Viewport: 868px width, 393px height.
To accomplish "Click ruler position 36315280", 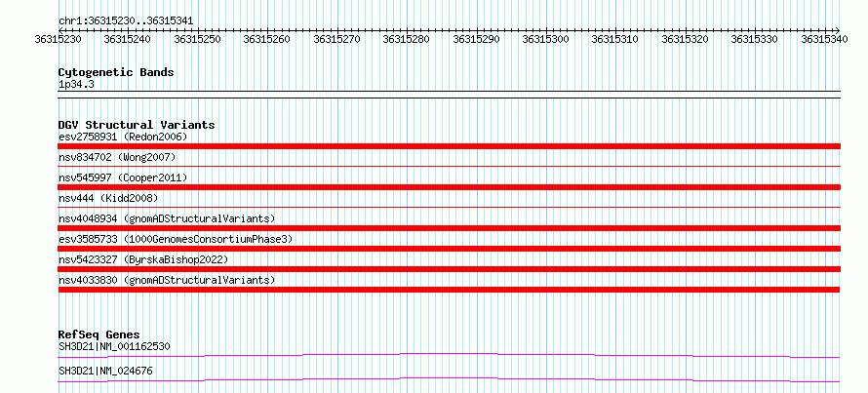I will tap(407, 39).
